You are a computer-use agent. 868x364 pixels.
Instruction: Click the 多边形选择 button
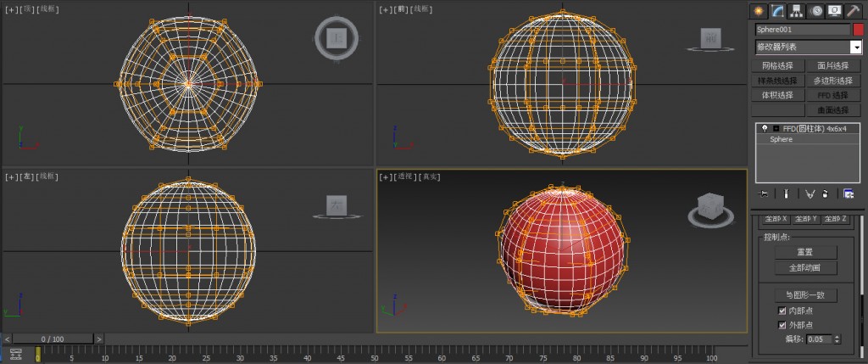pos(833,81)
